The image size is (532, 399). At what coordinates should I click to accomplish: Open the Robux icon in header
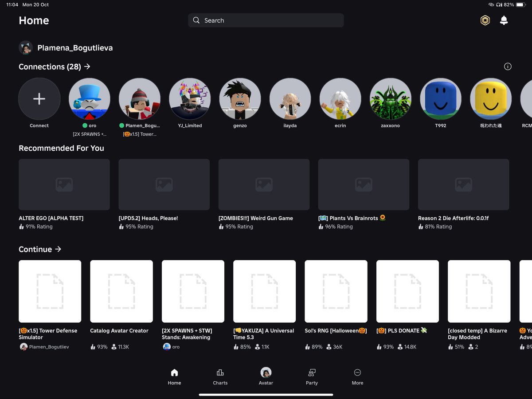(485, 20)
